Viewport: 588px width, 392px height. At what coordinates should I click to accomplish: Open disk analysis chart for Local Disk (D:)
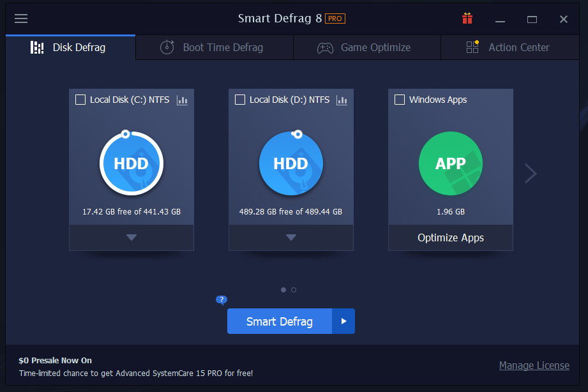click(342, 100)
